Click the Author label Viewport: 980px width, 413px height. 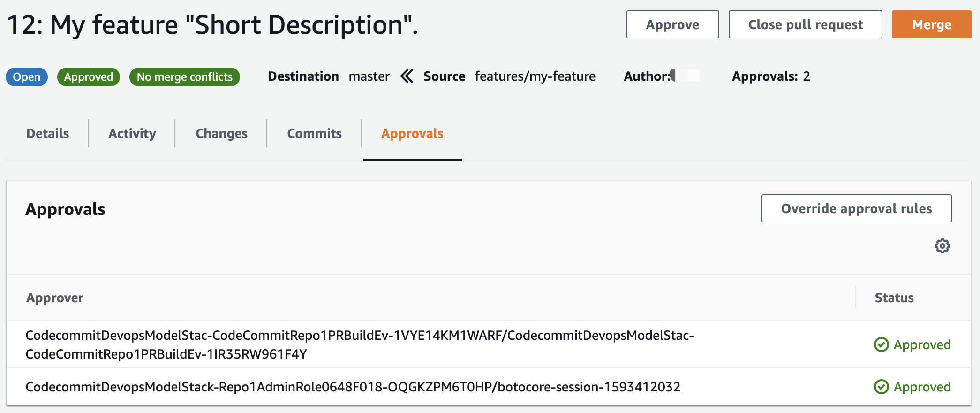click(647, 76)
